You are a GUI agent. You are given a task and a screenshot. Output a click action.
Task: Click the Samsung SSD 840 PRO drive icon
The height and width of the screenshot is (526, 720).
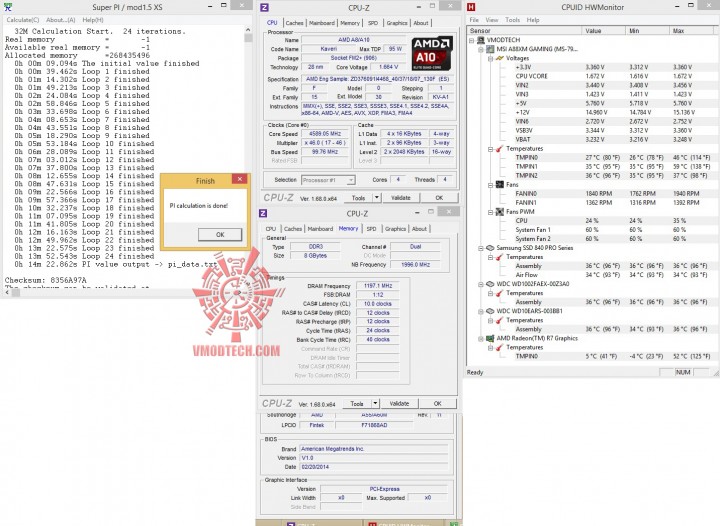click(490, 248)
